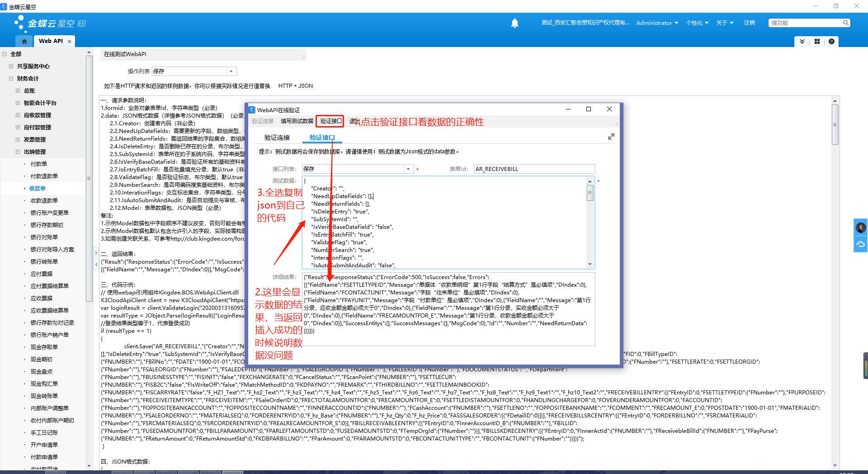Open the Administrator user menu

pyautogui.click(x=657, y=23)
